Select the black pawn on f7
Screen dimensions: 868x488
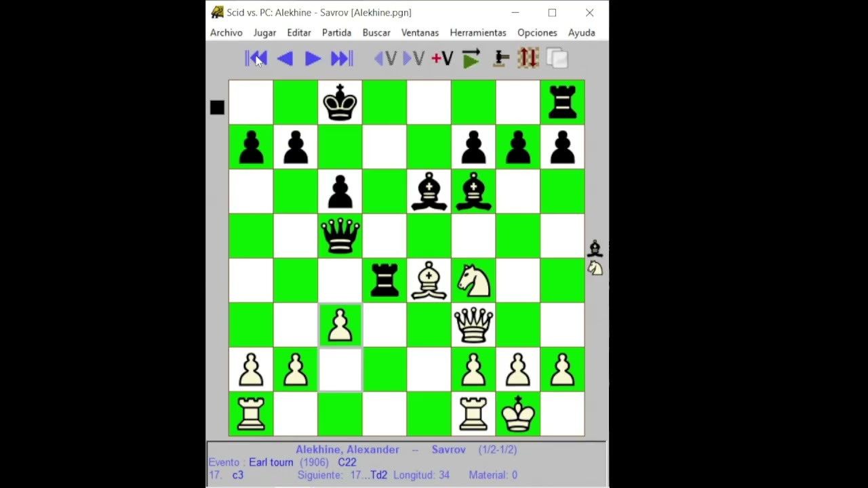tap(473, 147)
